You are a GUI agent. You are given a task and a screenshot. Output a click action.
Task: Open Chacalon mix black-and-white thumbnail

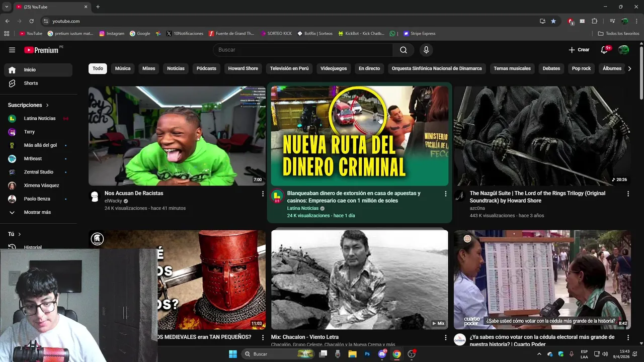[x=359, y=280]
